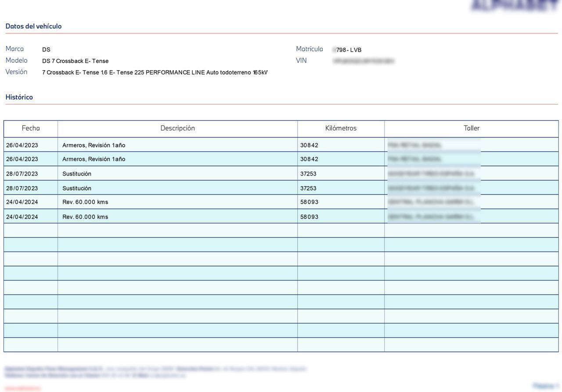The width and height of the screenshot is (562, 392).
Task: Click the model value 'DS 7 Crossback E- Tense'
Action: [x=76, y=61]
